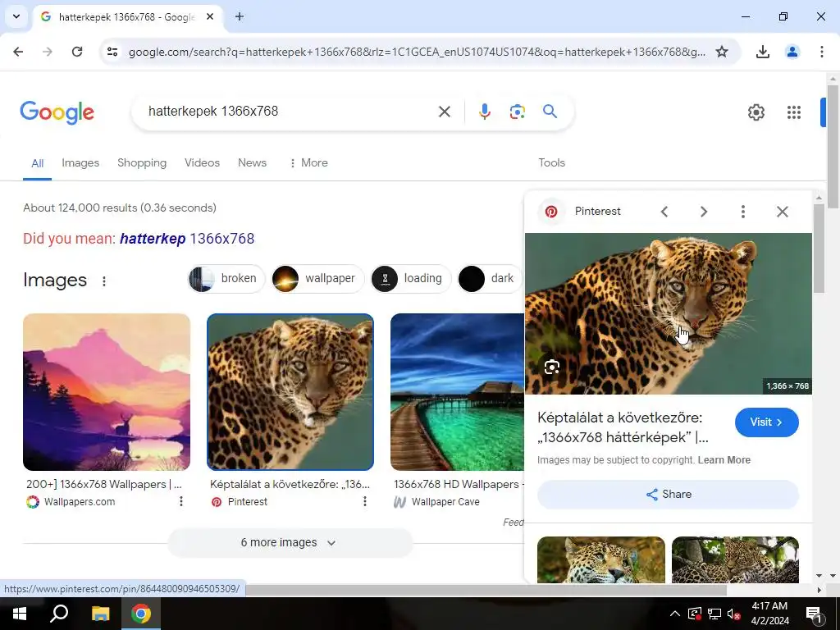The image size is (840, 630).
Task: Open File Explorer from taskbar
Action: point(100,614)
